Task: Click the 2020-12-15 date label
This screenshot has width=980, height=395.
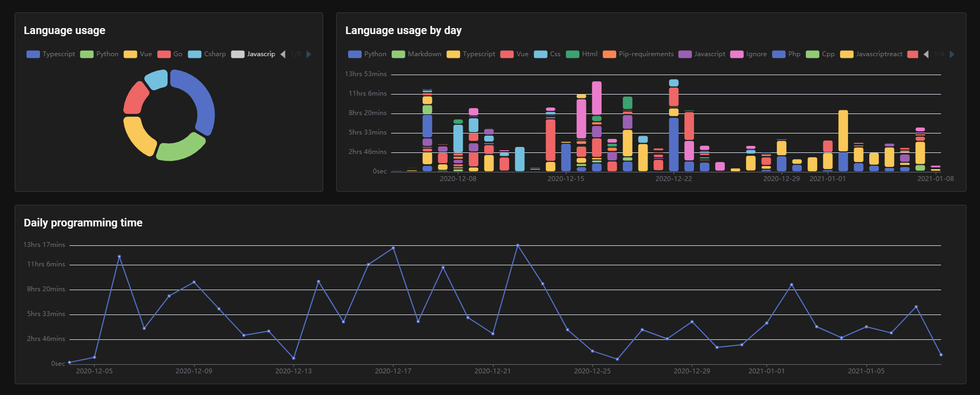Action: tap(566, 179)
